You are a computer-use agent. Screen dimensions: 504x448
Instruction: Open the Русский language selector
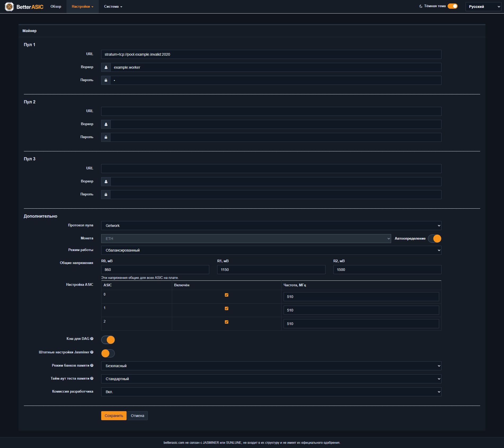point(483,7)
